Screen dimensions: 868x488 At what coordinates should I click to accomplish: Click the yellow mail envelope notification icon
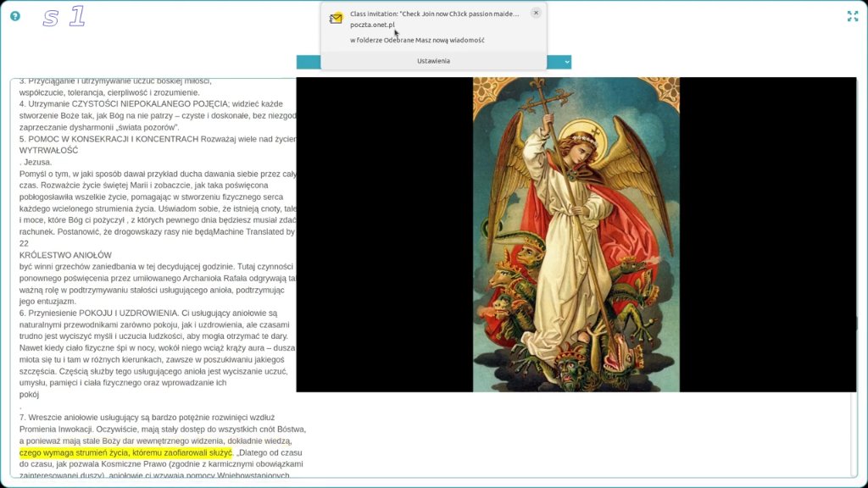point(336,19)
